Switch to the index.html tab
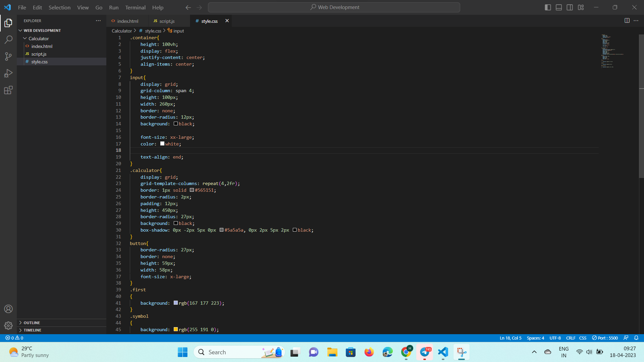 click(x=127, y=21)
